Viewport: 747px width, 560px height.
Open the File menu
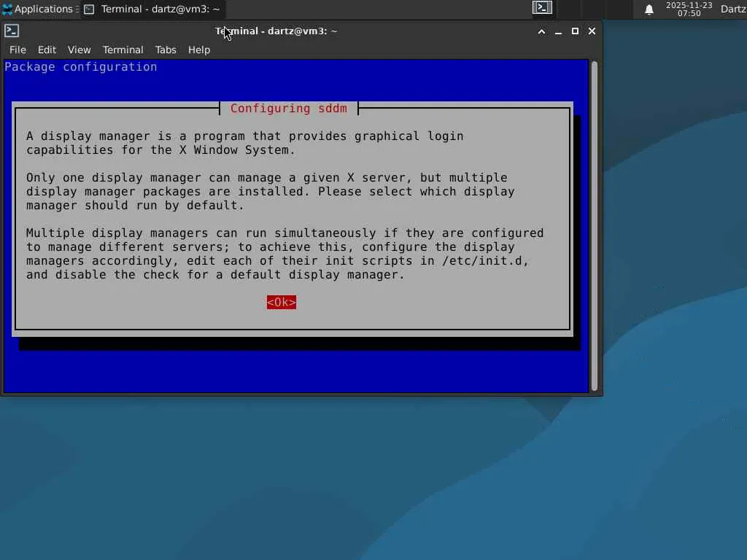click(18, 50)
